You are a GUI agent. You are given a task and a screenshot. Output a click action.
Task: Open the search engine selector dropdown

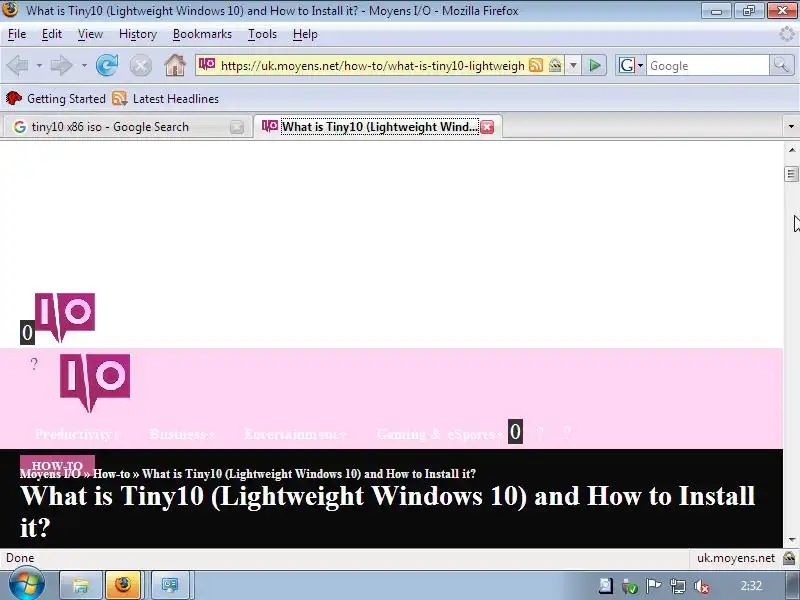[631, 65]
